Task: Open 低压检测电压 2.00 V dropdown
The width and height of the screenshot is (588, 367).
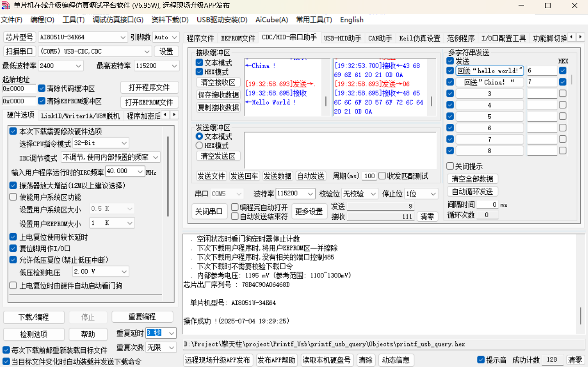Action: coord(101,271)
